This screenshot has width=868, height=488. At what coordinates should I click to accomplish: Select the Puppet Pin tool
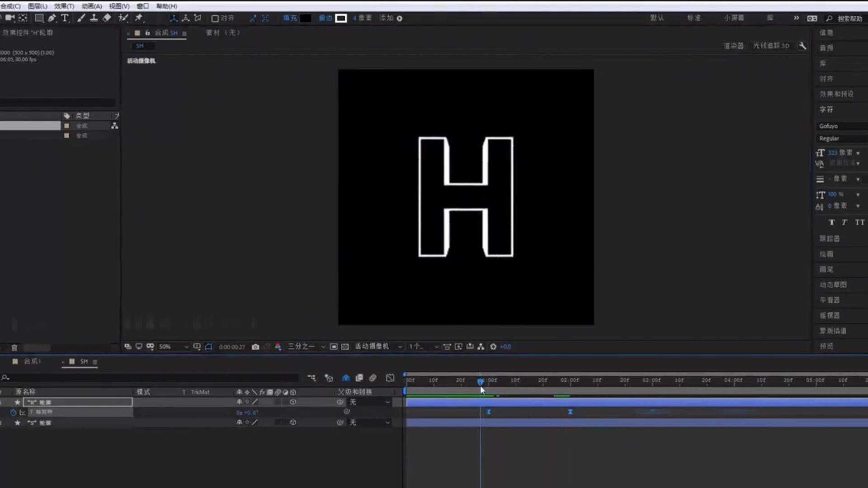[139, 18]
